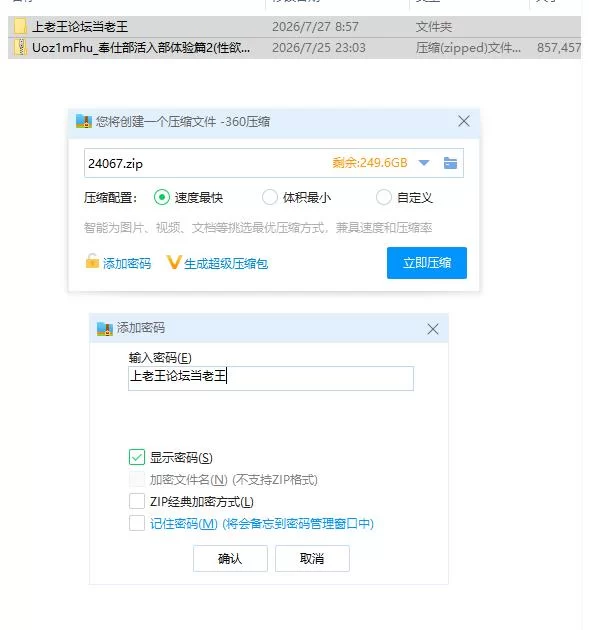Cancel with the 取消 button
The image size is (589, 630).
(x=312, y=558)
